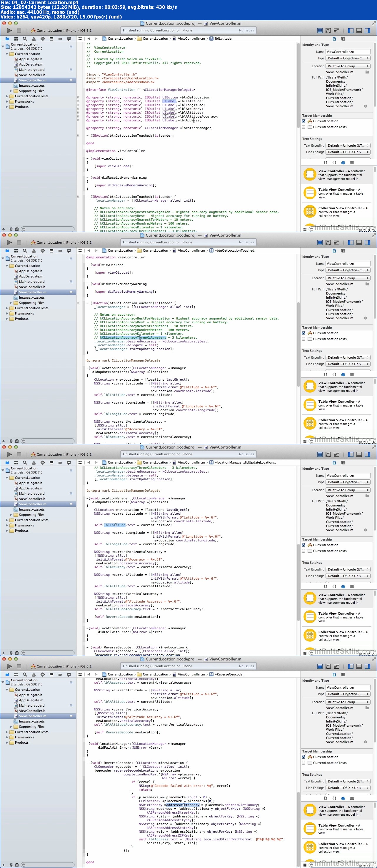377x868 pixels.
Task: Expand Supporting Files in the lblLatitude frame
Action: click(x=11, y=91)
